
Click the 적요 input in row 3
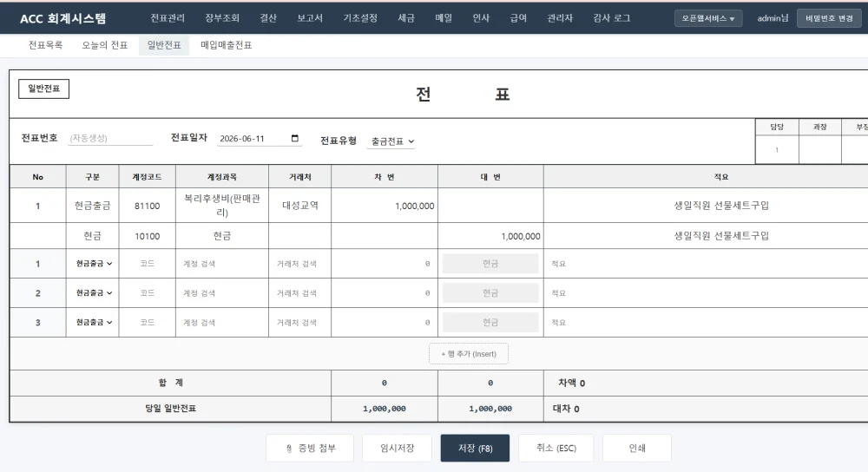(706, 323)
